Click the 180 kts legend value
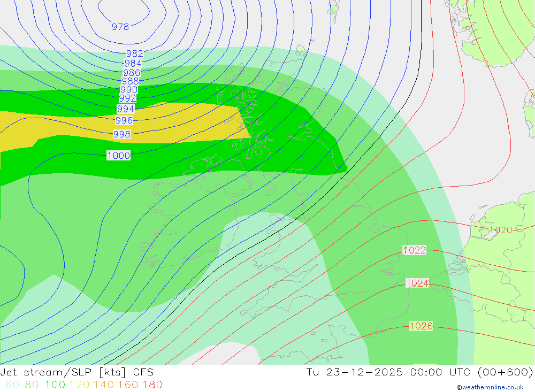 coord(152,385)
